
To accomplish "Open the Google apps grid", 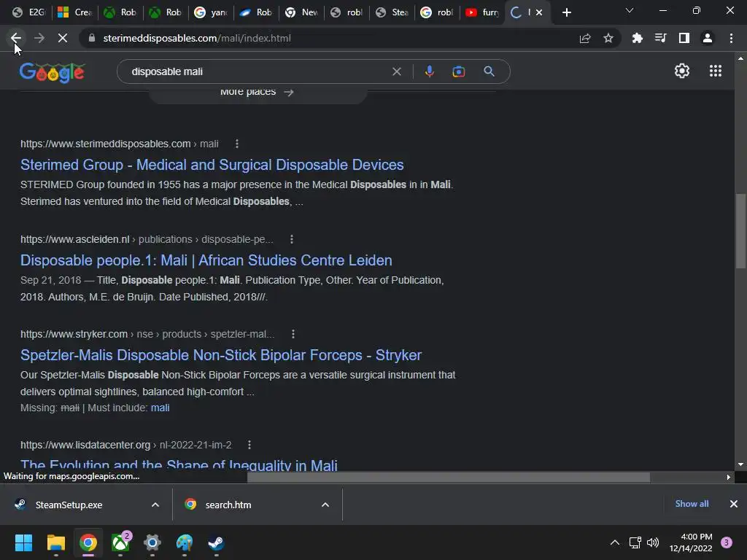I will point(716,71).
